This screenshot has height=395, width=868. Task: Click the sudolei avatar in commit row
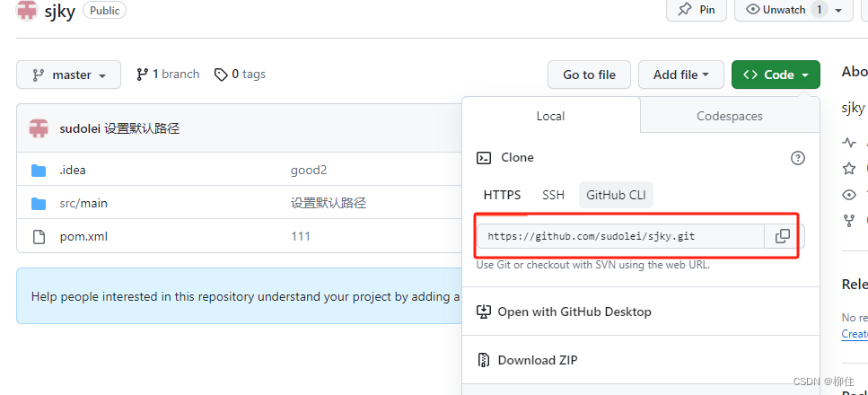pyautogui.click(x=39, y=129)
